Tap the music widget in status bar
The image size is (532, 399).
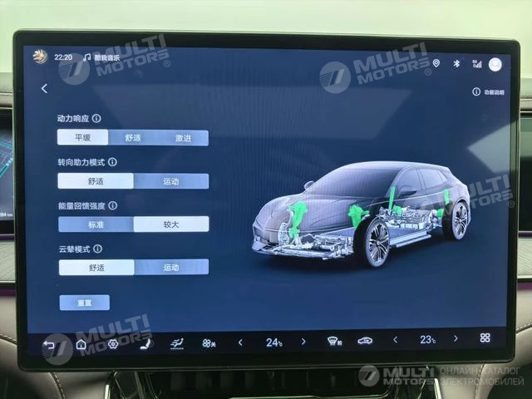coord(101,57)
